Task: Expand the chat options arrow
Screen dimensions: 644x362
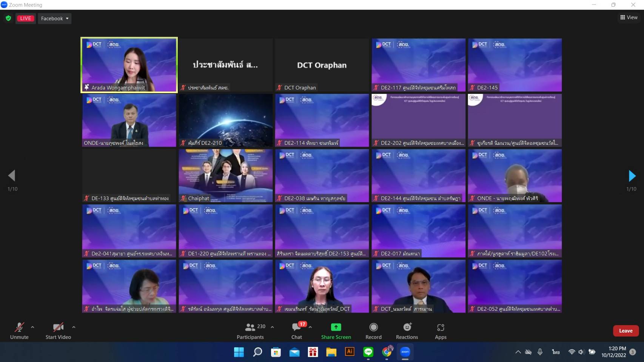Action: tap(310, 327)
